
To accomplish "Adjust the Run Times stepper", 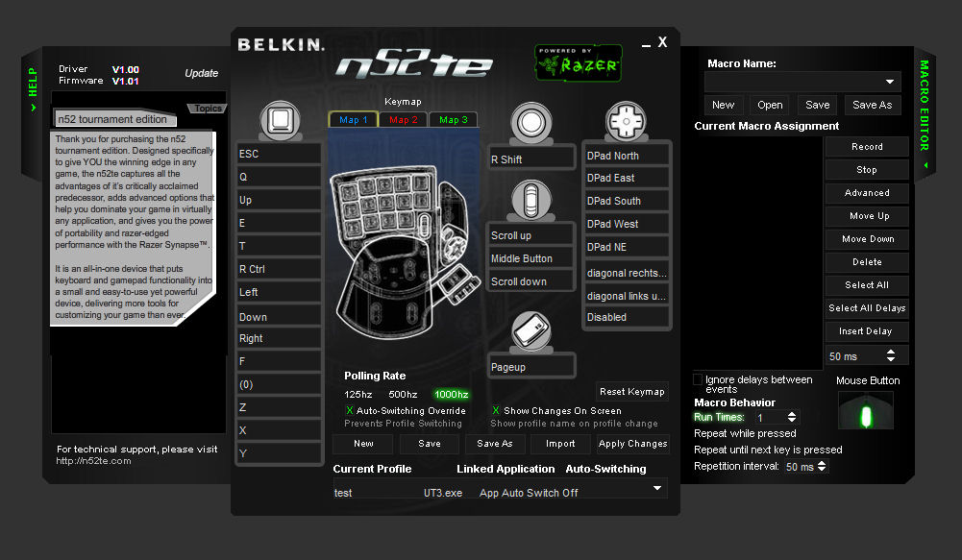I will tap(792, 417).
